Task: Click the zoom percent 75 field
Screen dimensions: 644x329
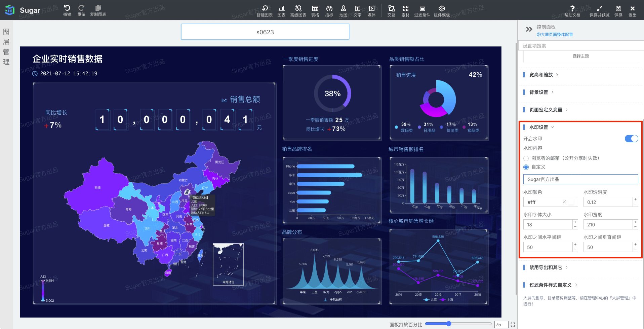Action: (501, 325)
